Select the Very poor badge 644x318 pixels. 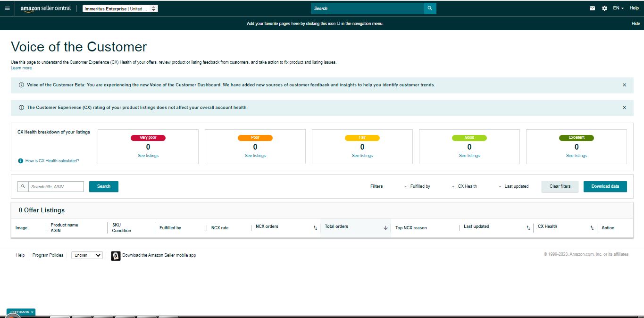click(148, 138)
